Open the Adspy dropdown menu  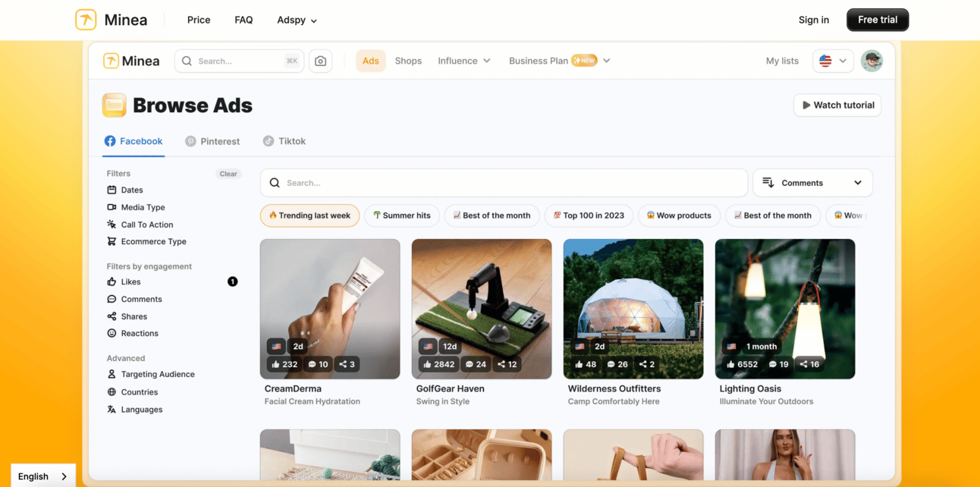297,20
